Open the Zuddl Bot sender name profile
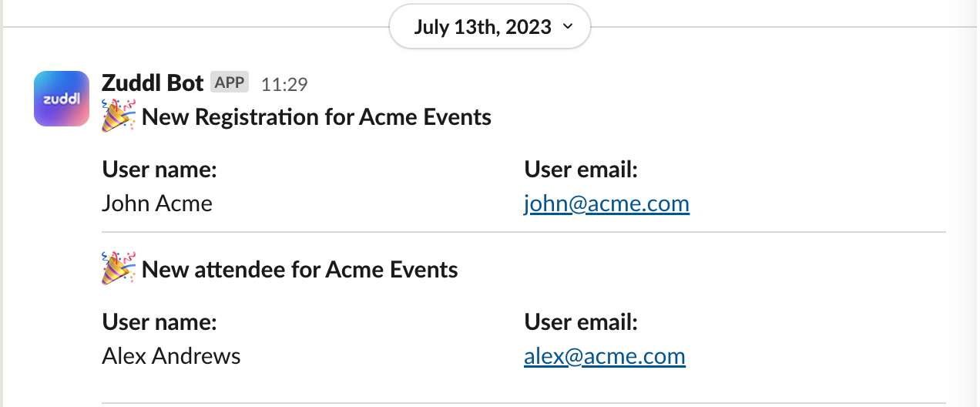Image resolution: width=980 pixels, height=407 pixels. click(153, 82)
